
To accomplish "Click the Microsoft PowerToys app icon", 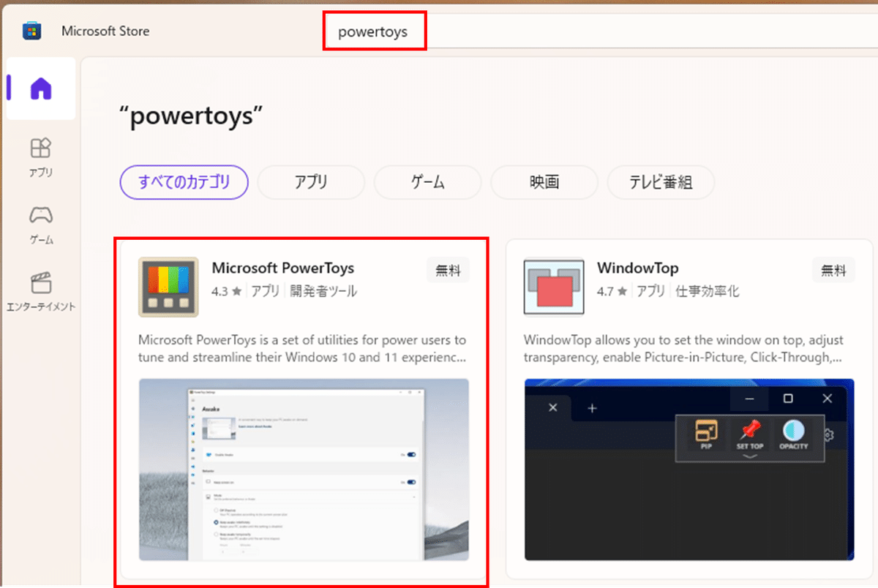I will 168,287.
